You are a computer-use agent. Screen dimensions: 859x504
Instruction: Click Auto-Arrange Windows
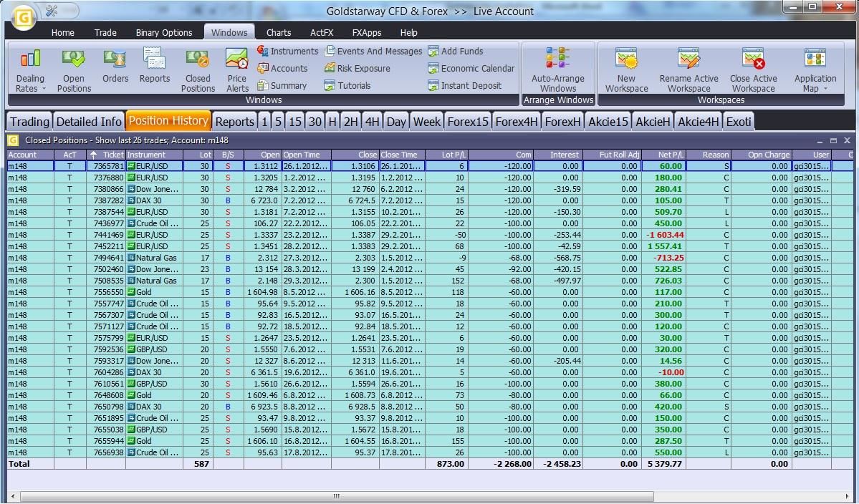[x=557, y=70]
